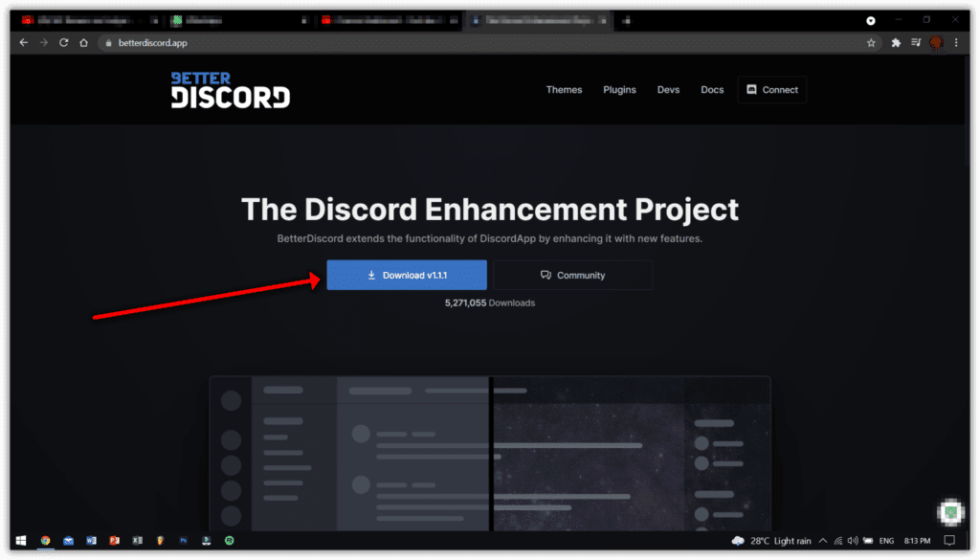Download BetterDiscord v1.1.1
Screen dimensions: 980x560
406,275
